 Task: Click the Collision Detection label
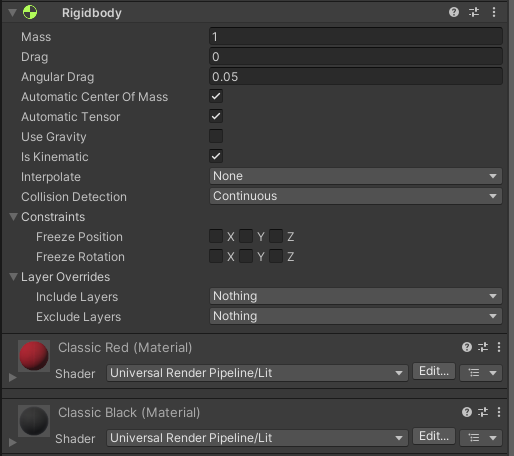point(74,197)
